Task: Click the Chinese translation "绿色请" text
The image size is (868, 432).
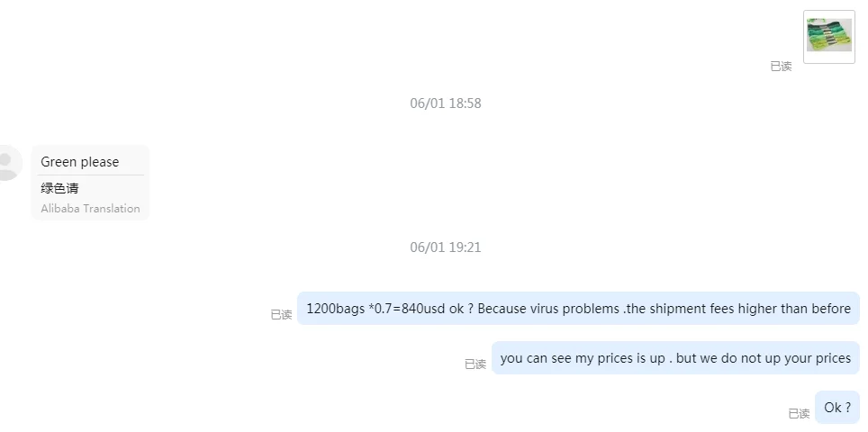Action: [x=59, y=188]
